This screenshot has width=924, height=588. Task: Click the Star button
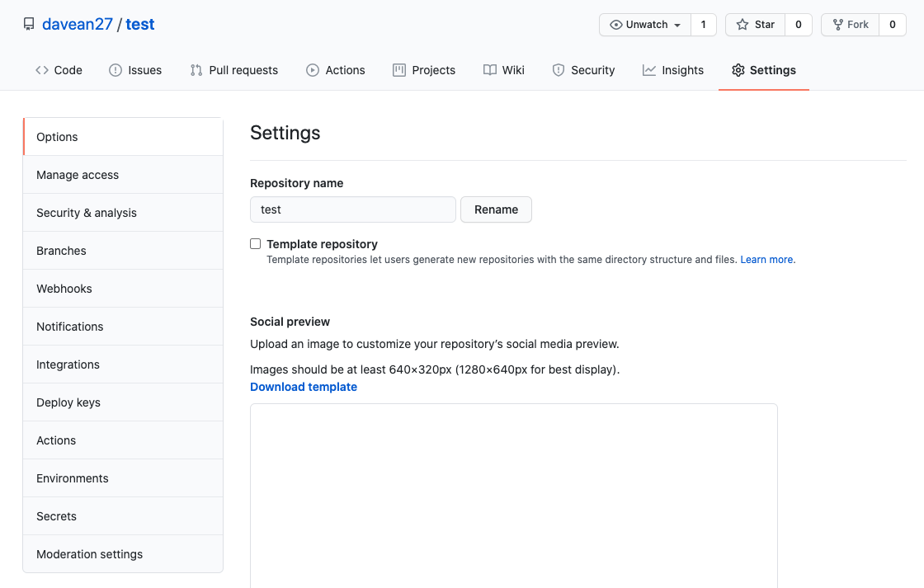[756, 25]
